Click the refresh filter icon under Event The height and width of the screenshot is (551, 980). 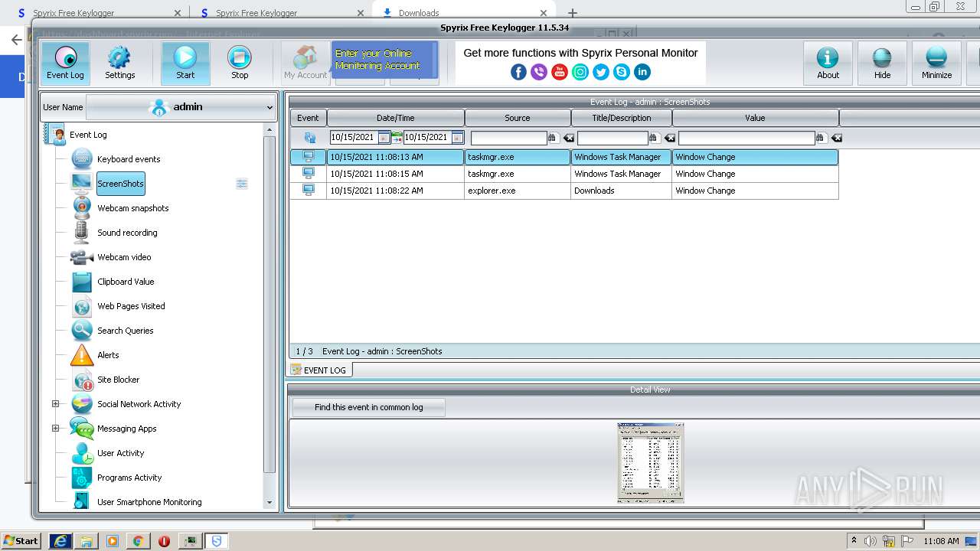(x=309, y=138)
